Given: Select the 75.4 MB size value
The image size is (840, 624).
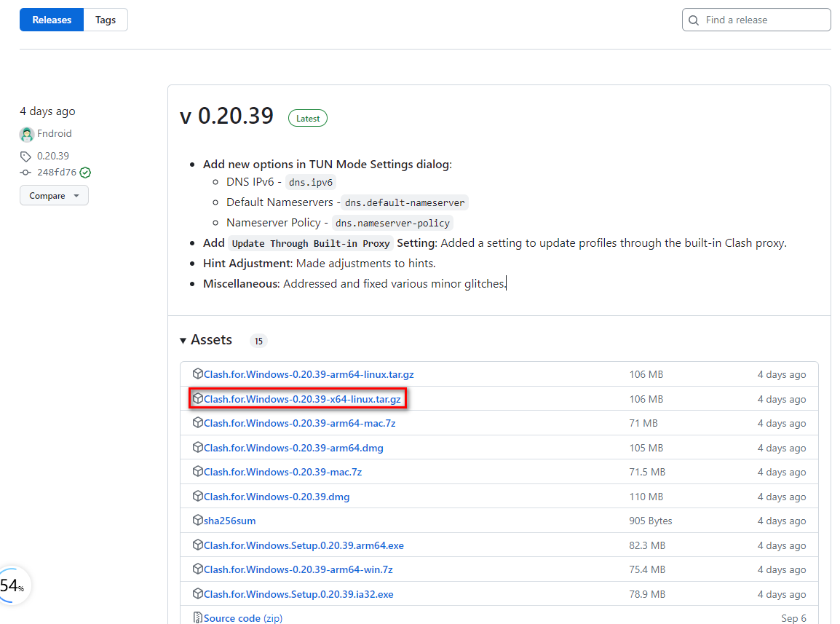Looking at the screenshot, I should pyautogui.click(x=647, y=570).
